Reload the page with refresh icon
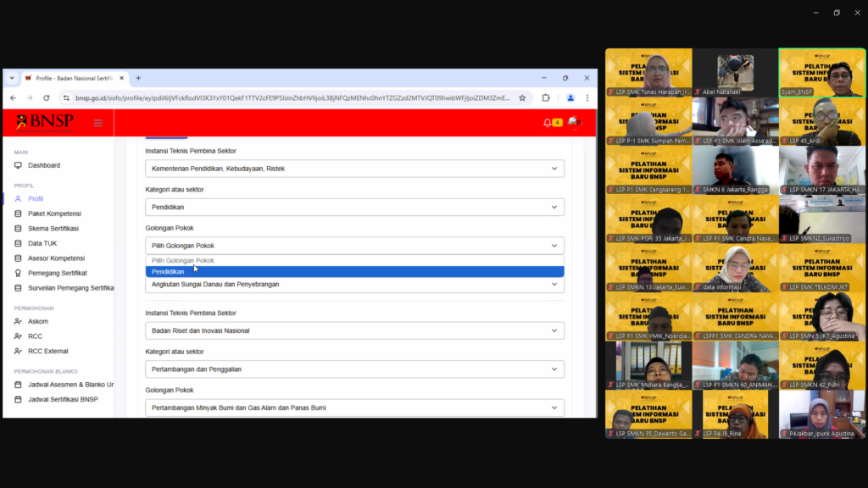 (46, 98)
